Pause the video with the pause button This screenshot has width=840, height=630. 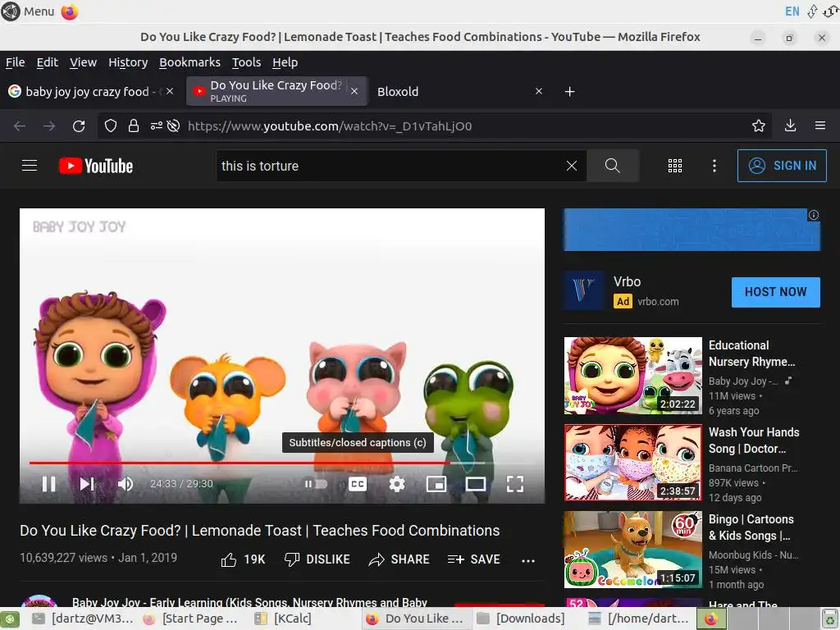(x=48, y=484)
